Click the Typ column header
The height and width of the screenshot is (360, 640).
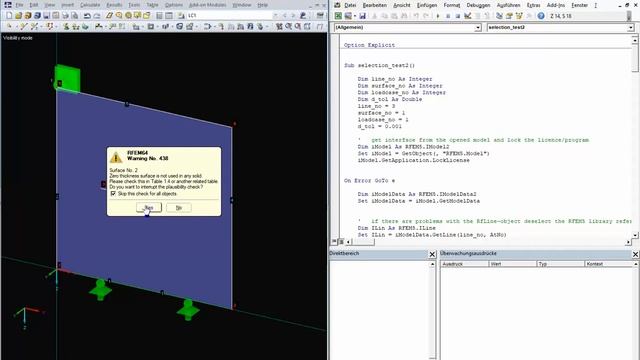click(561, 264)
